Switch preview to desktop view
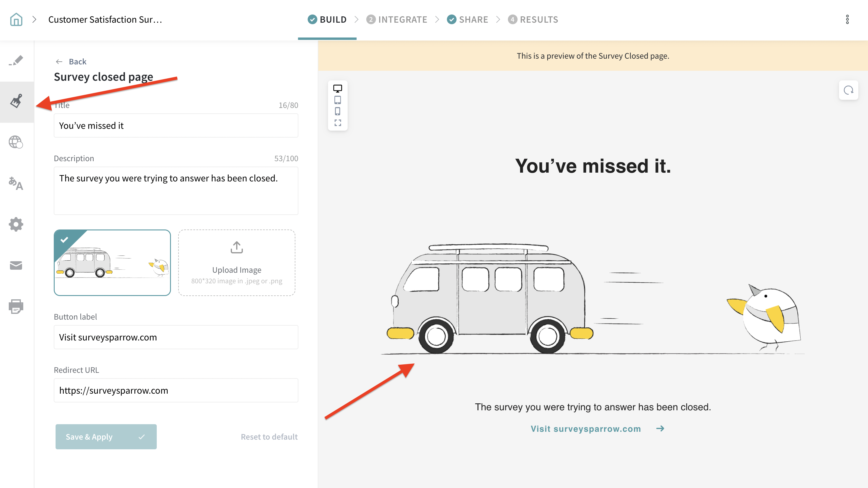The image size is (868, 488). coord(337,88)
